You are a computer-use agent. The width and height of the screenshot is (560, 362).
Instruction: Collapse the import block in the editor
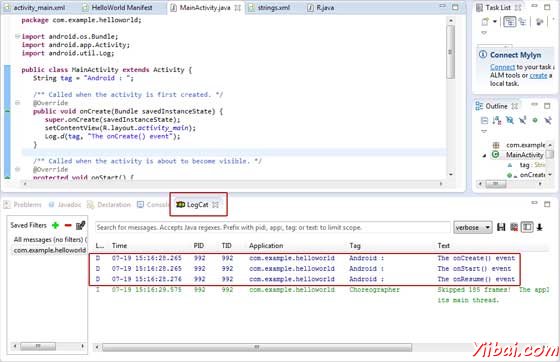click(x=17, y=36)
